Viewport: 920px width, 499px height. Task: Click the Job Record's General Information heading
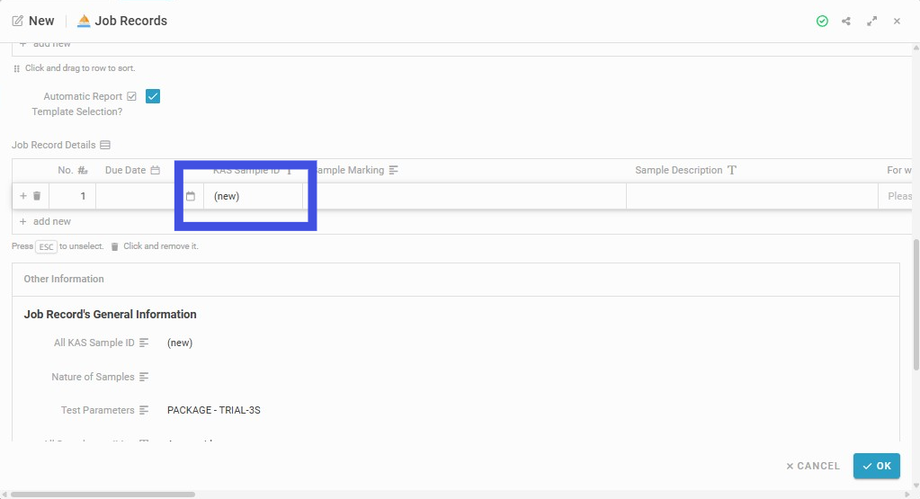coord(110,314)
